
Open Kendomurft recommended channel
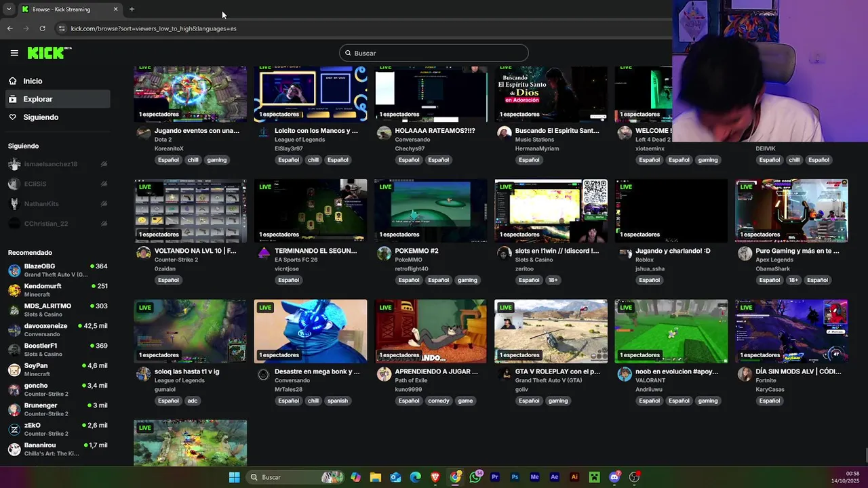[x=58, y=290]
